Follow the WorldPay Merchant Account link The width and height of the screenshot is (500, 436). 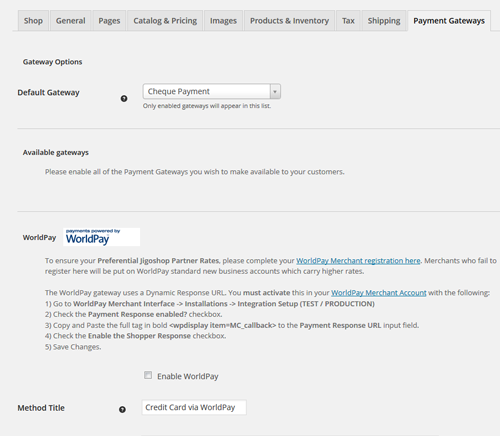[x=379, y=293]
